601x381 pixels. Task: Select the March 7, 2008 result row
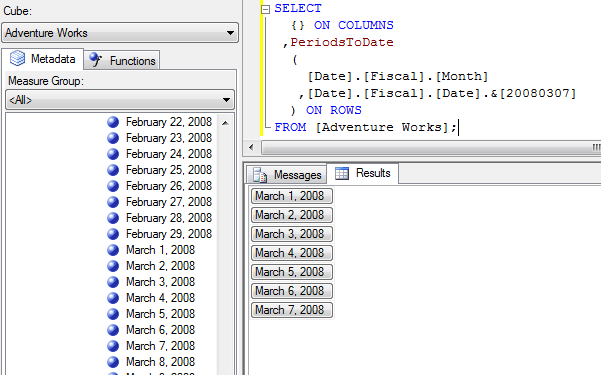292,310
